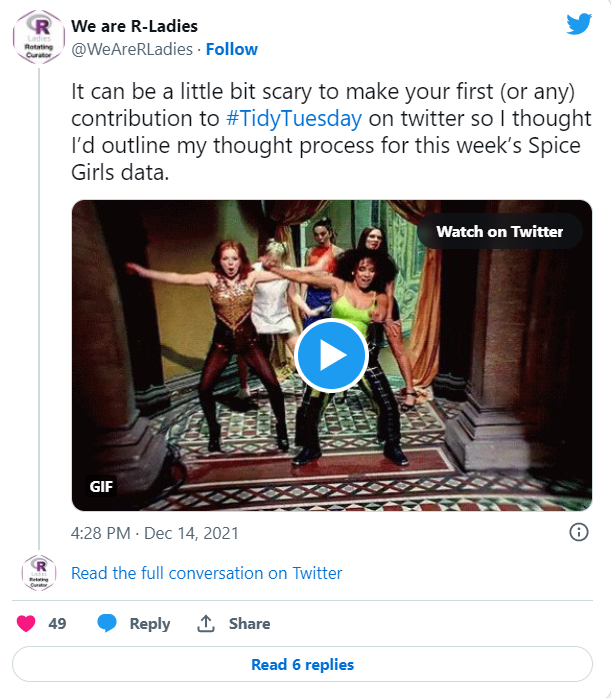Play the Spice Girls GIF
The image size is (611, 698).
point(332,355)
